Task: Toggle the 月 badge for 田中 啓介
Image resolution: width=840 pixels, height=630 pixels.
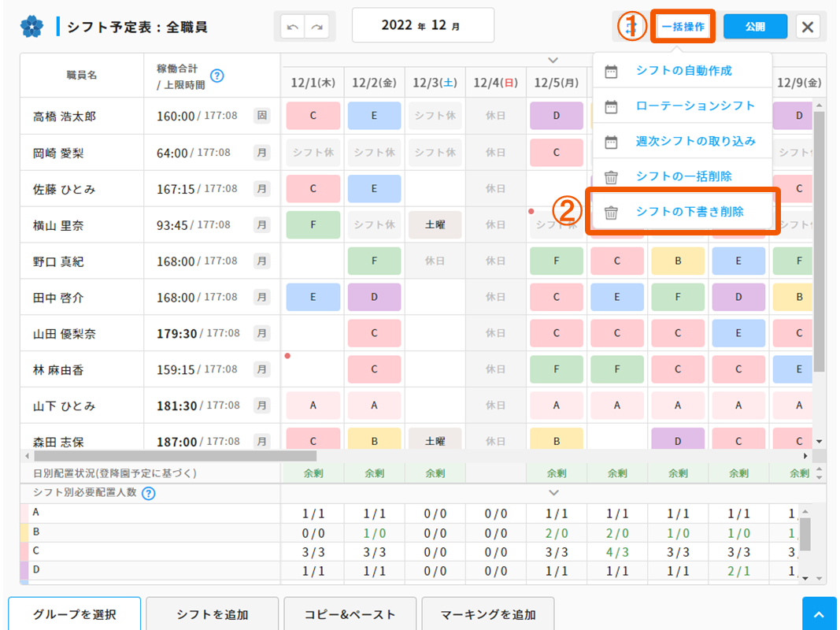Action: click(261, 297)
